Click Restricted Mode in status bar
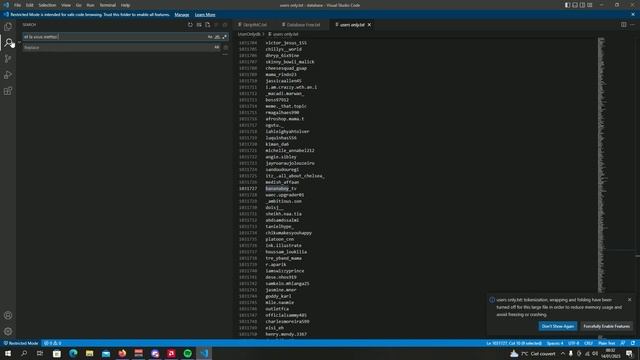This screenshot has height=360, width=640. click(20, 343)
